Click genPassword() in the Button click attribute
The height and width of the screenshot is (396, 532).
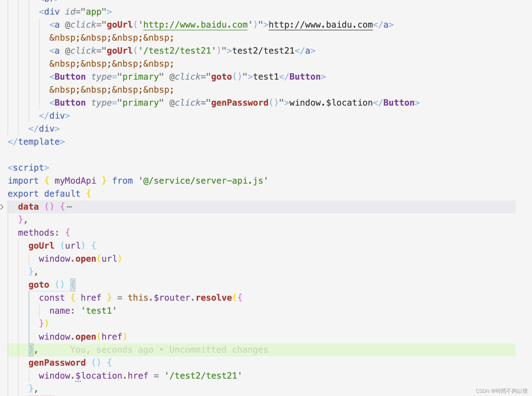tap(245, 103)
